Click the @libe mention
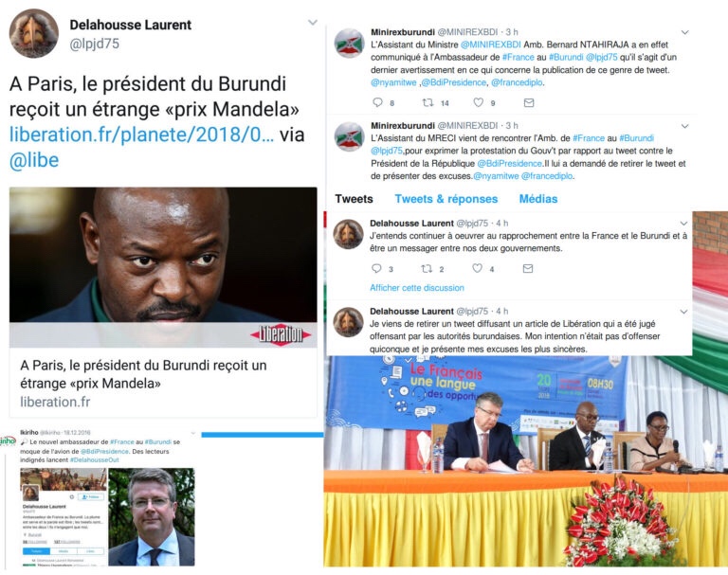The height and width of the screenshot is (575, 728). [34, 161]
